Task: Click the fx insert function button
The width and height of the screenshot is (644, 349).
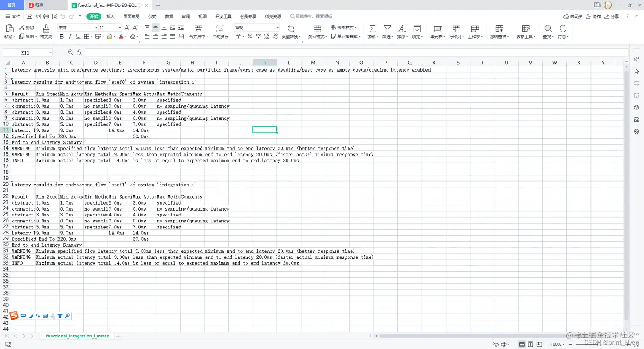Action: click(79, 52)
